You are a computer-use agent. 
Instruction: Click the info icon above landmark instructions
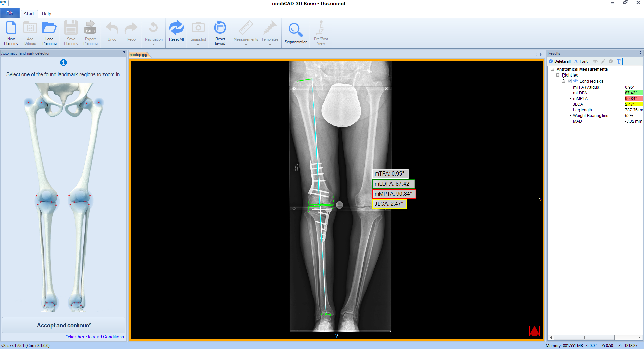click(63, 63)
